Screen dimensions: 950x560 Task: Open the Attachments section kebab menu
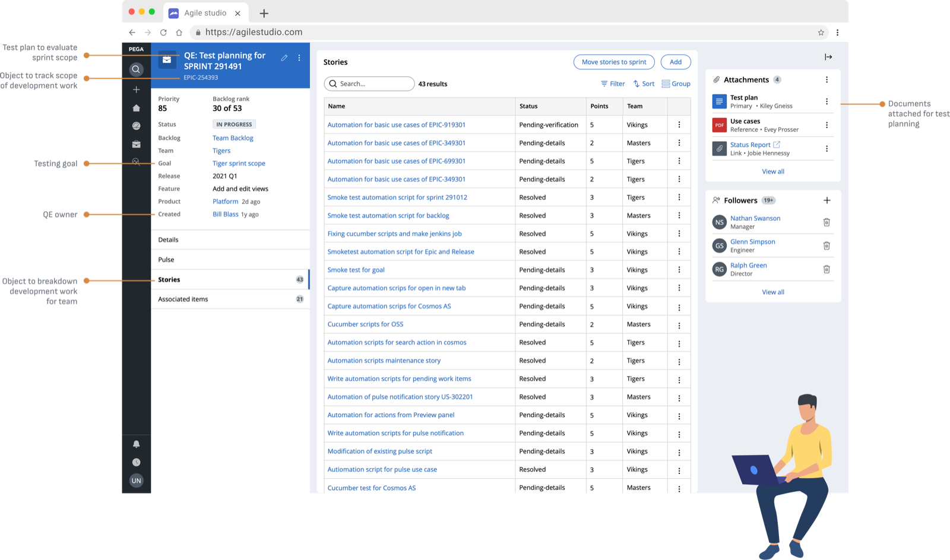826,79
